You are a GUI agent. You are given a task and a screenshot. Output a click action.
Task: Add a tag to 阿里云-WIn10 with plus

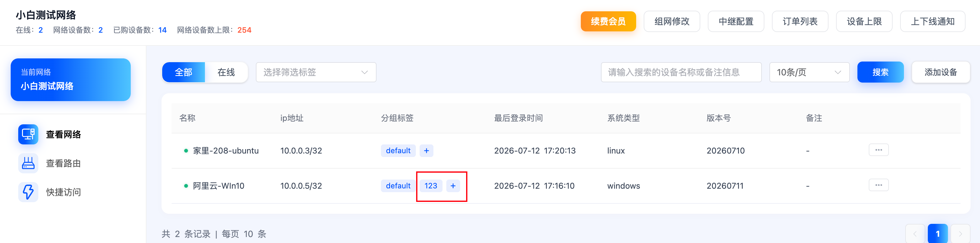point(453,186)
